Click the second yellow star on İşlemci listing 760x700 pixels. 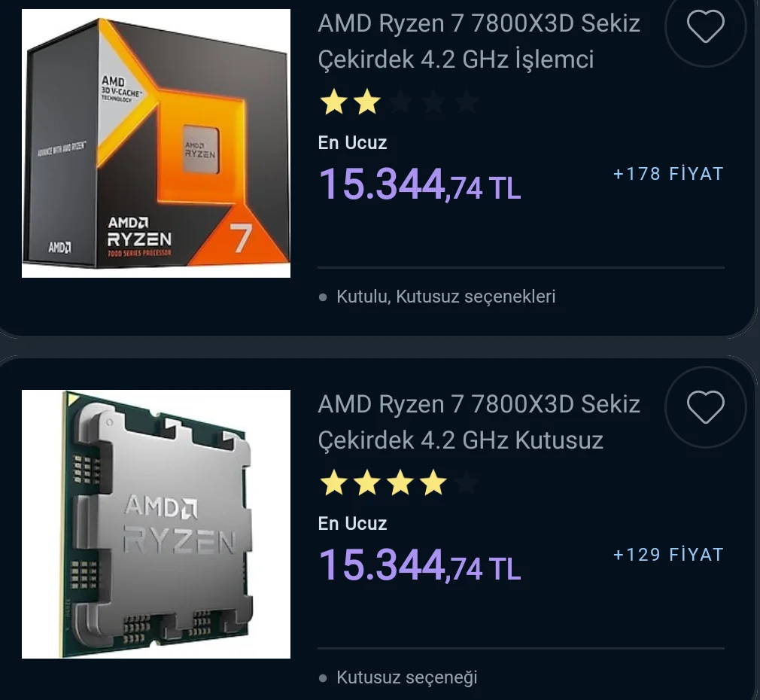(366, 102)
